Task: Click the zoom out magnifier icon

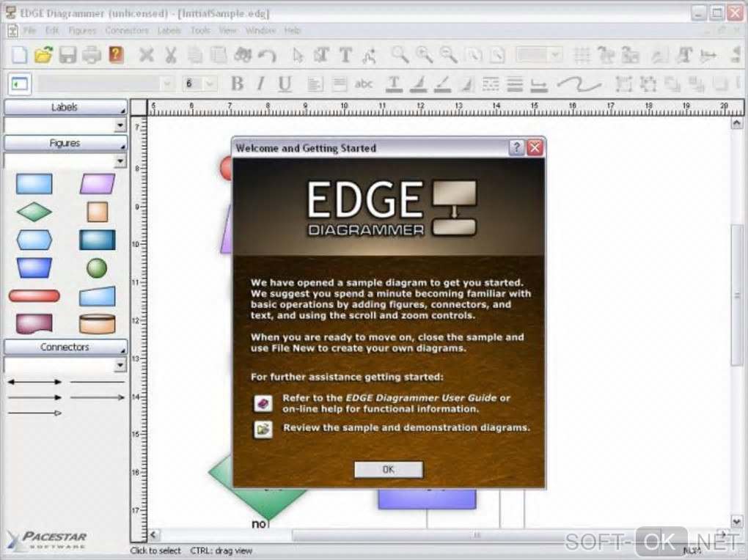Action: [x=448, y=55]
